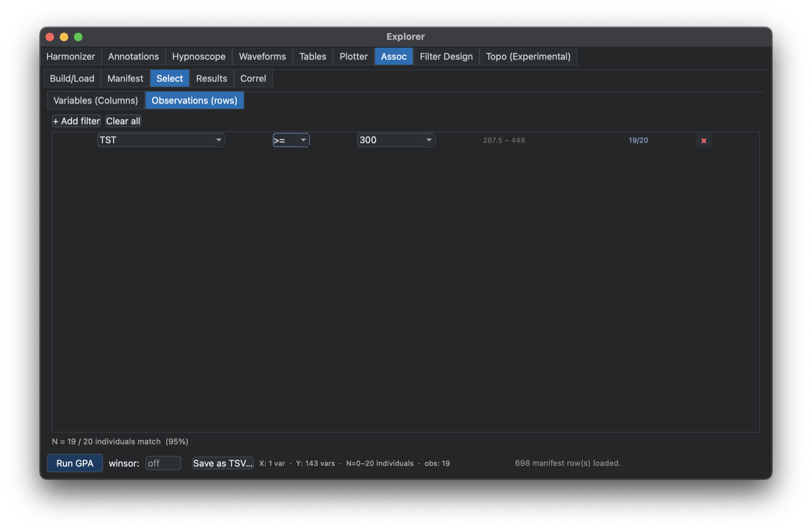Run the GPA analysis
The image size is (812, 532).
[x=75, y=463]
